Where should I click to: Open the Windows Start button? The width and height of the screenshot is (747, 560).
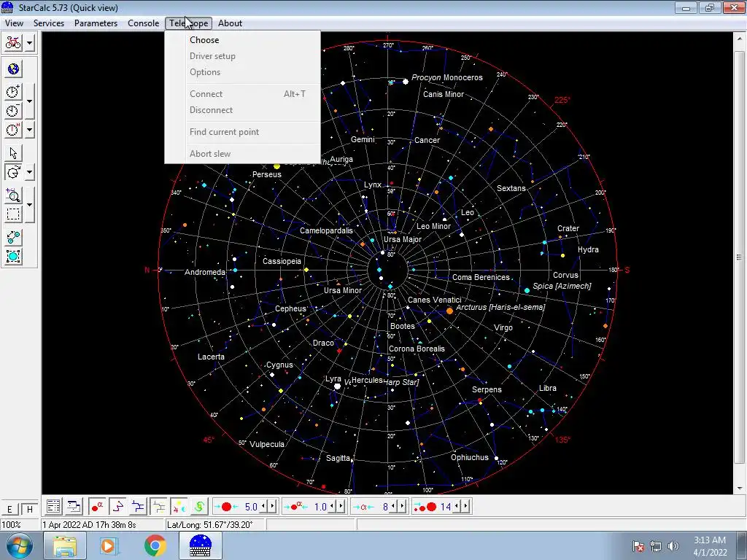(20, 545)
